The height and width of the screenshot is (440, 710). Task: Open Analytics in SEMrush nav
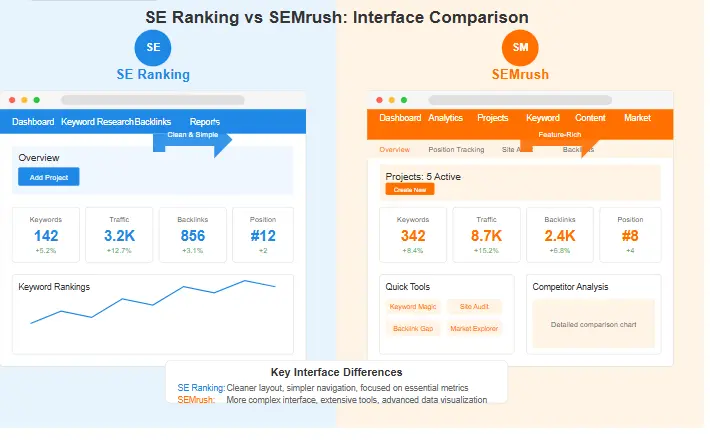coord(446,118)
